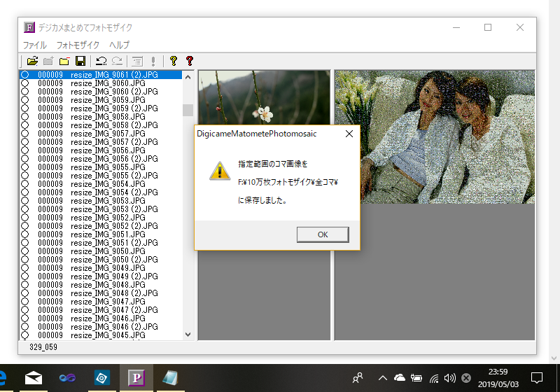Select row resize_IMG_9059.JPG
The width and height of the screenshot is (560, 392).
coord(101,100)
